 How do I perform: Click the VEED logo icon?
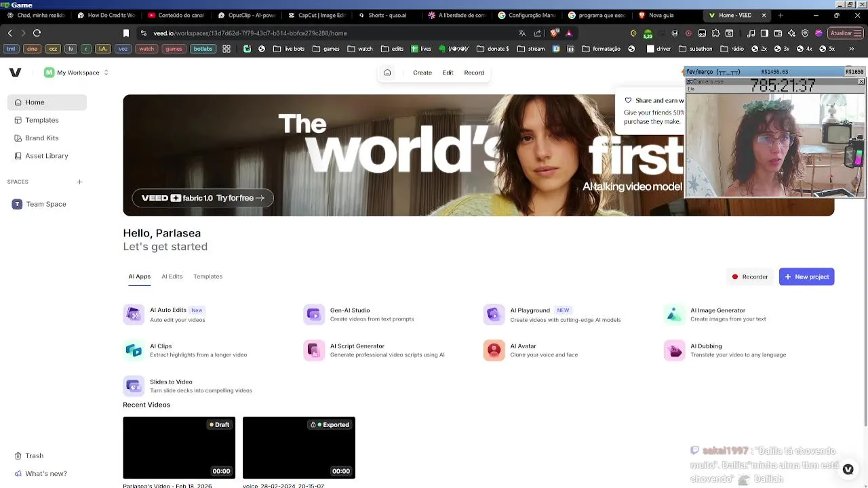click(15, 73)
